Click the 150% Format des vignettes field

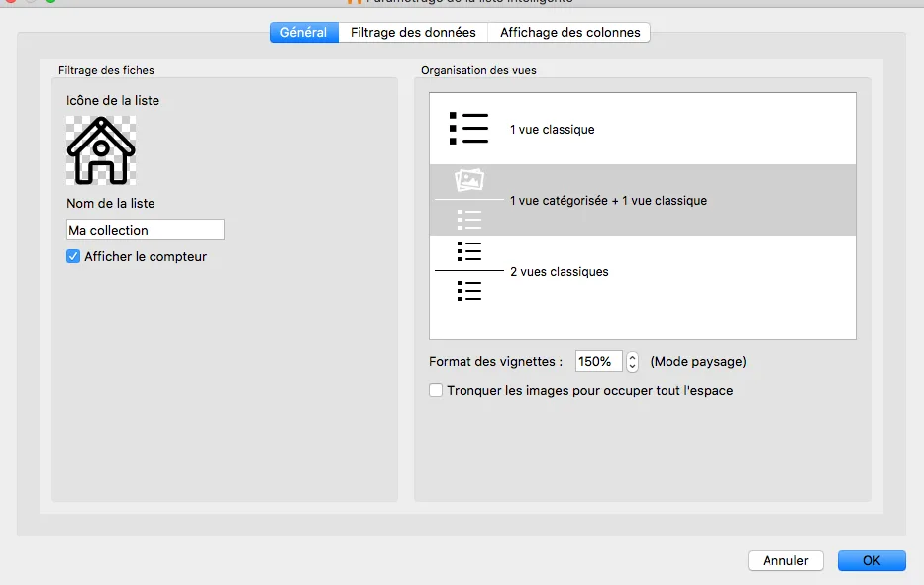point(598,362)
